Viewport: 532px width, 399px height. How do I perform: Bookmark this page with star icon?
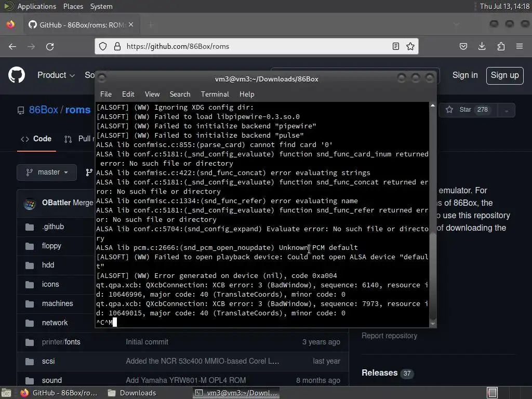[x=410, y=46]
